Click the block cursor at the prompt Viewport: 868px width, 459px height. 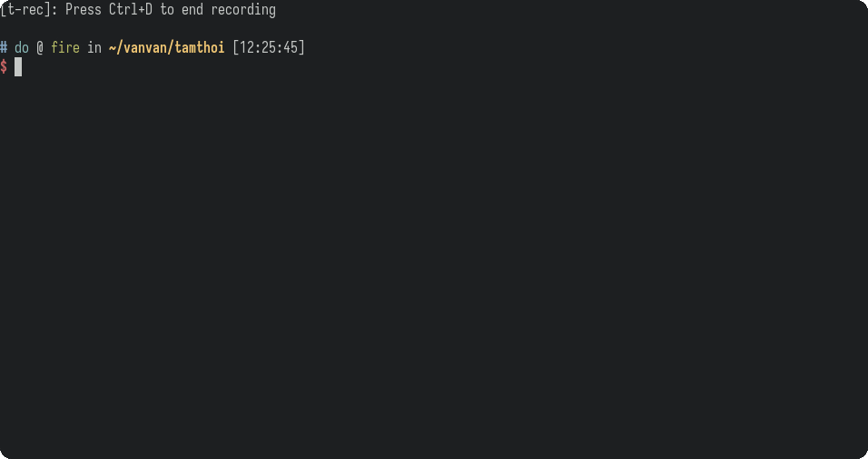[x=18, y=67]
